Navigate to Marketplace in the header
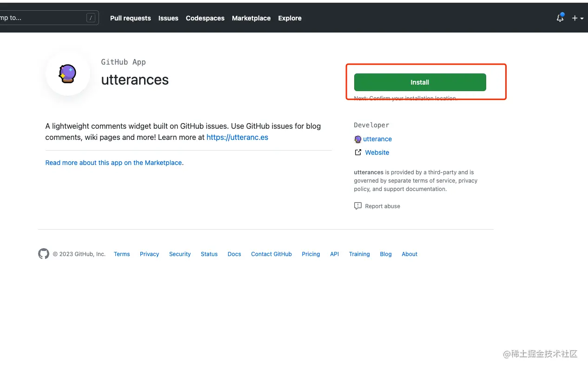The image size is (588, 369). pyautogui.click(x=251, y=18)
